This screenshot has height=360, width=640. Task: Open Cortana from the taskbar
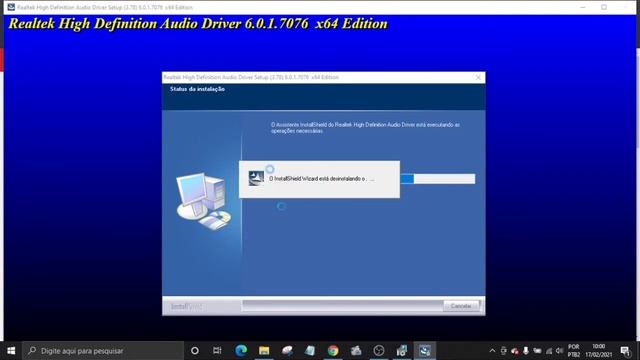pyautogui.click(x=195, y=351)
